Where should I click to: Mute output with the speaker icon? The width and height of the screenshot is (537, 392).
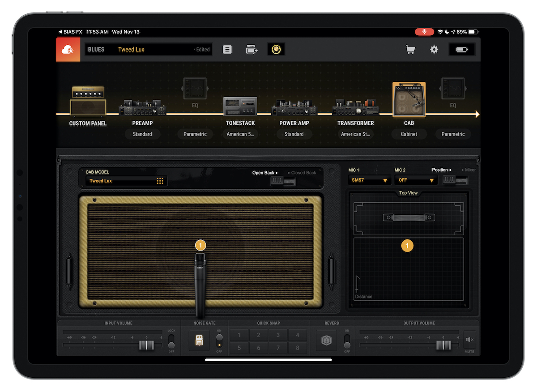469,340
